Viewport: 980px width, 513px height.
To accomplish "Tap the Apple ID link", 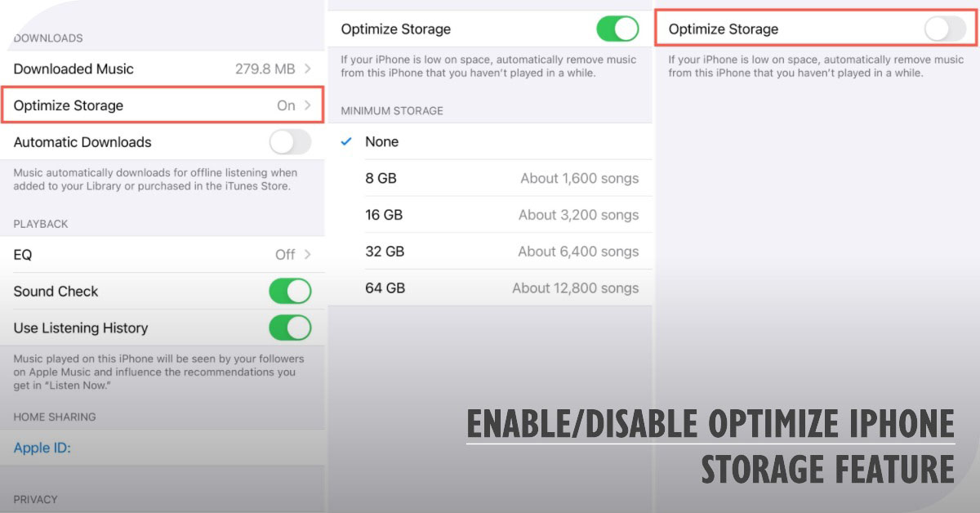I will [42, 448].
